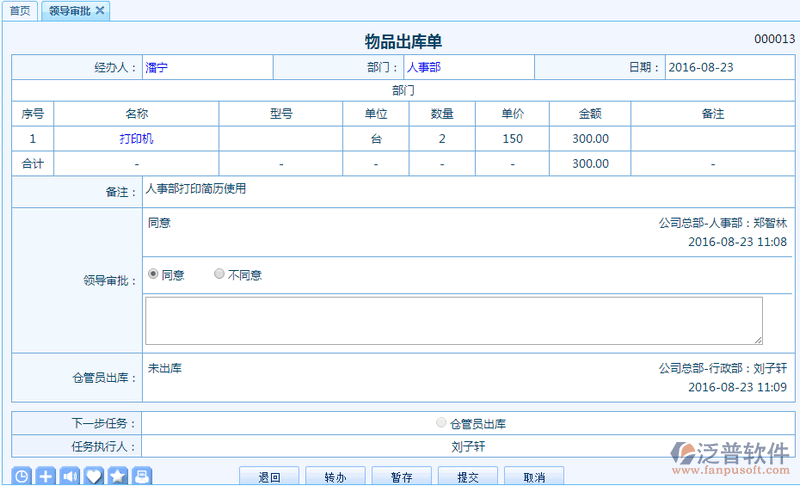Click the 仓管员出库： field label
The image size is (800, 486).
click(105, 378)
